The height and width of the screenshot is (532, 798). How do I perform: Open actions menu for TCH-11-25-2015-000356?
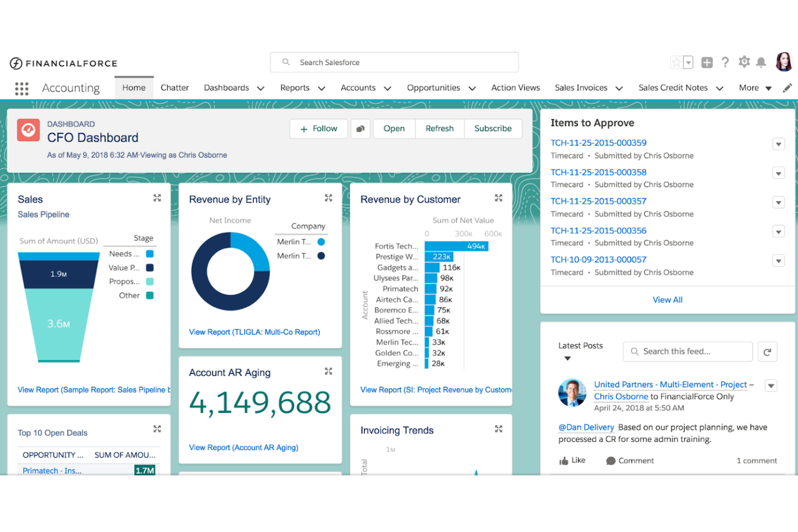[x=778, y=231]
